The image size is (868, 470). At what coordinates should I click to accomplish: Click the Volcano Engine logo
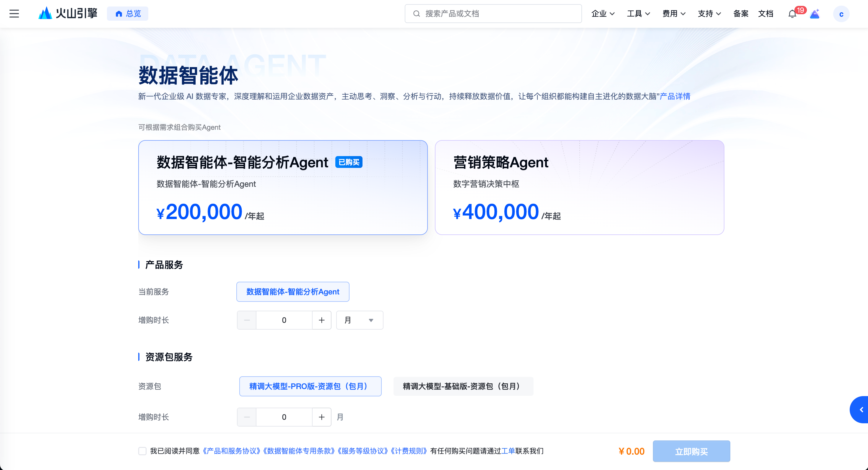[x=68, y=14]
